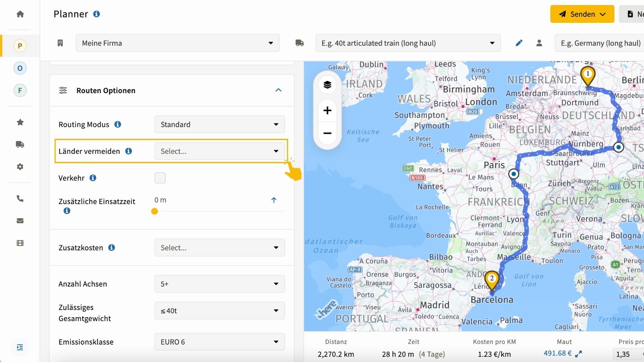Open favorites via the star sidebar icon

20,122
